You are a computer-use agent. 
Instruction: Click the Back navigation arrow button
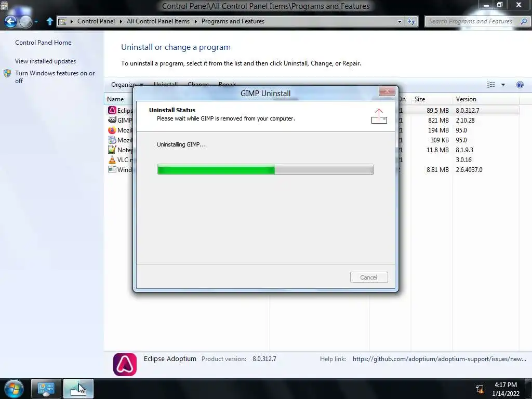click(10, 22)
